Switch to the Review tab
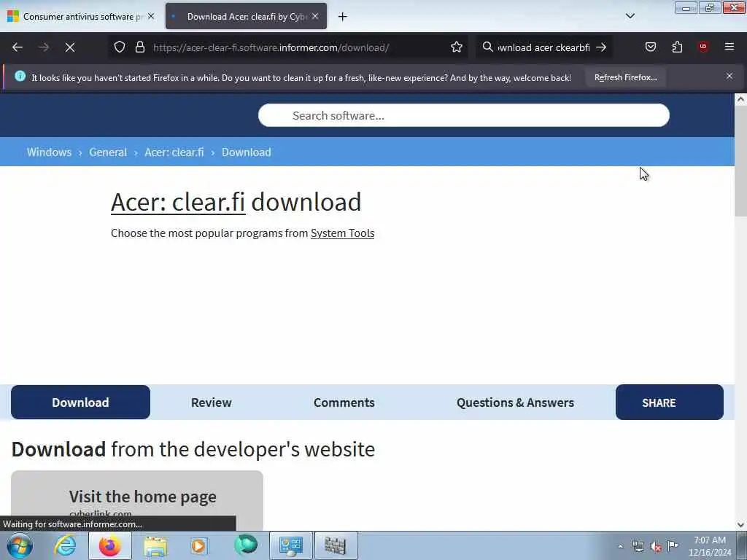The height and width of the screenshot is (560, 747). (x=211, y=402)
